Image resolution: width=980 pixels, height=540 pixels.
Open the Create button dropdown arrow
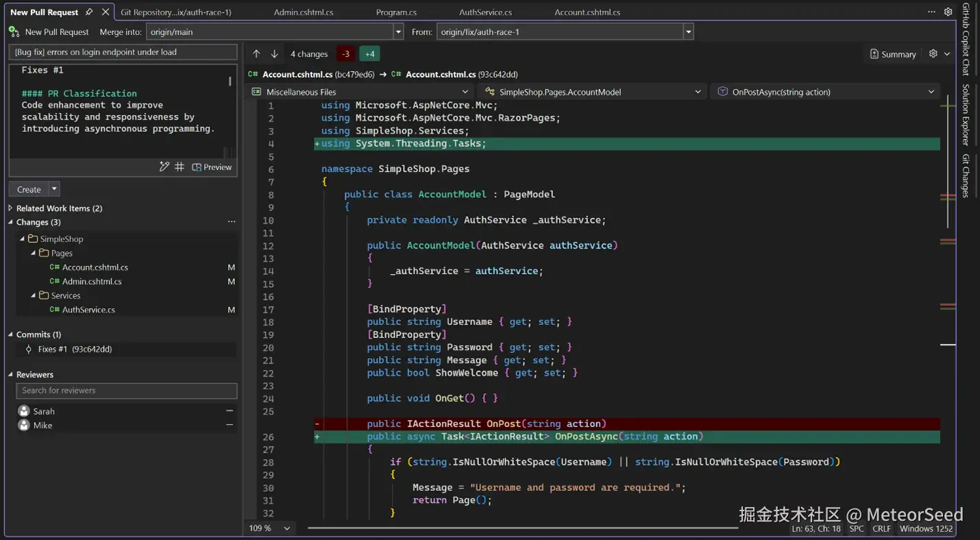55,189
